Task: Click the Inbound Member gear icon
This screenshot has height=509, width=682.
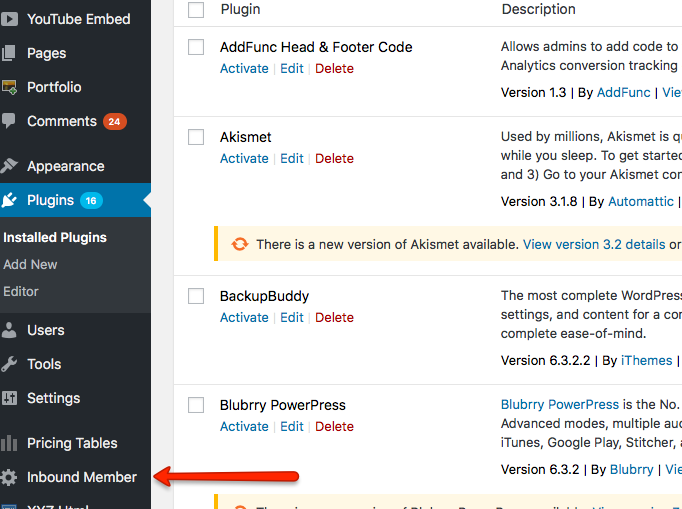Action: click(10, 477)
